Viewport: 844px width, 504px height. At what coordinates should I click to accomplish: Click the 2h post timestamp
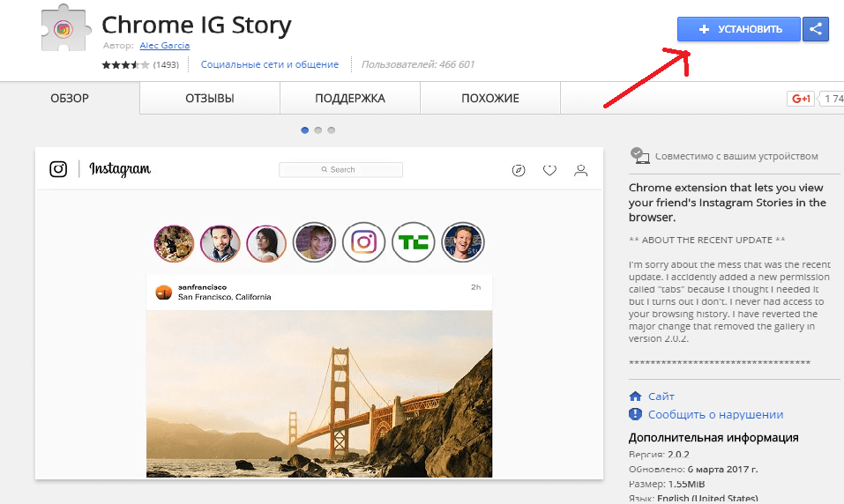coord(476,287)
